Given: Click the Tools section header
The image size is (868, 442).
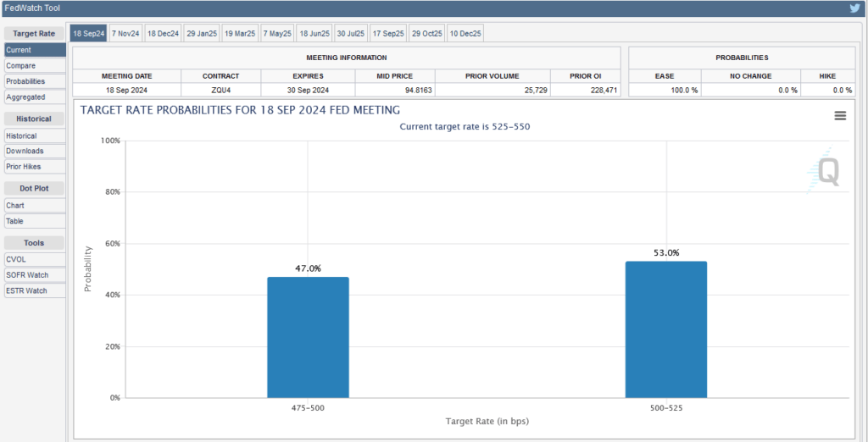Looking at the screenshot, I should [34, 242].
